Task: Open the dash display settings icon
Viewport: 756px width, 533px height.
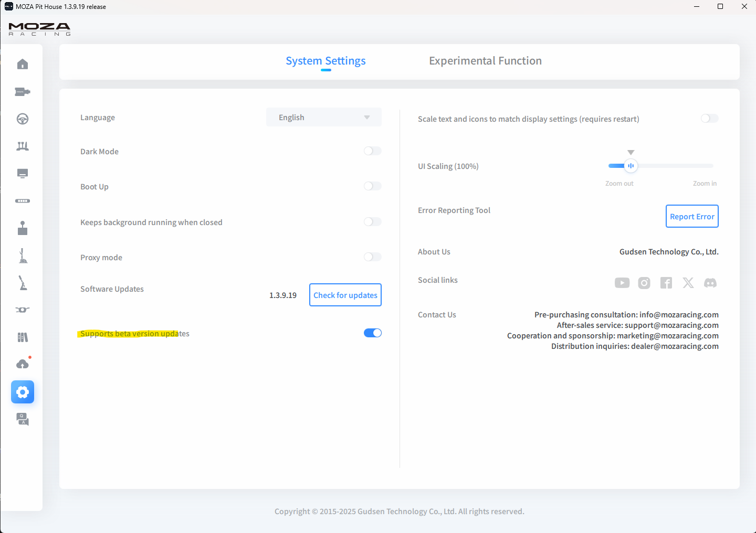Action: click(23, 174)
